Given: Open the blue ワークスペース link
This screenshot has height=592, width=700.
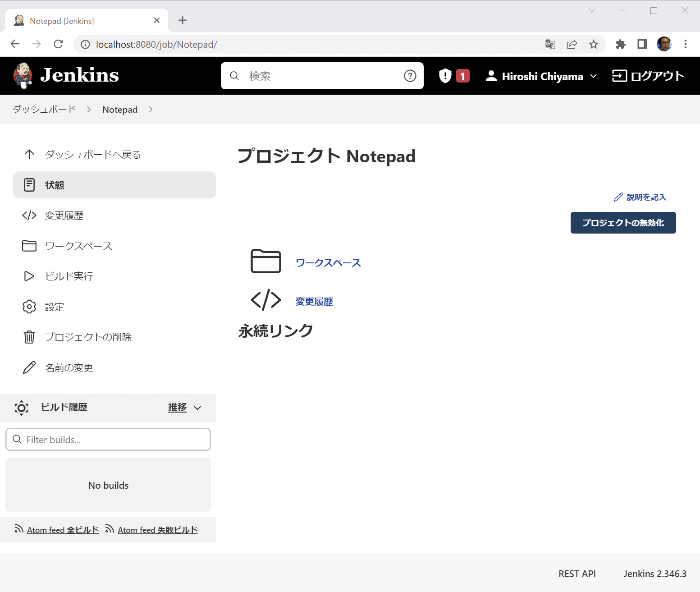Looking at the screenshot, I should (328, 263).
